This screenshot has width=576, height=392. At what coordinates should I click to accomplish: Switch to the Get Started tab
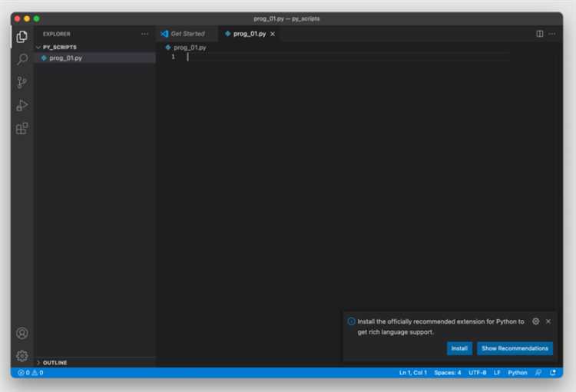187,34
